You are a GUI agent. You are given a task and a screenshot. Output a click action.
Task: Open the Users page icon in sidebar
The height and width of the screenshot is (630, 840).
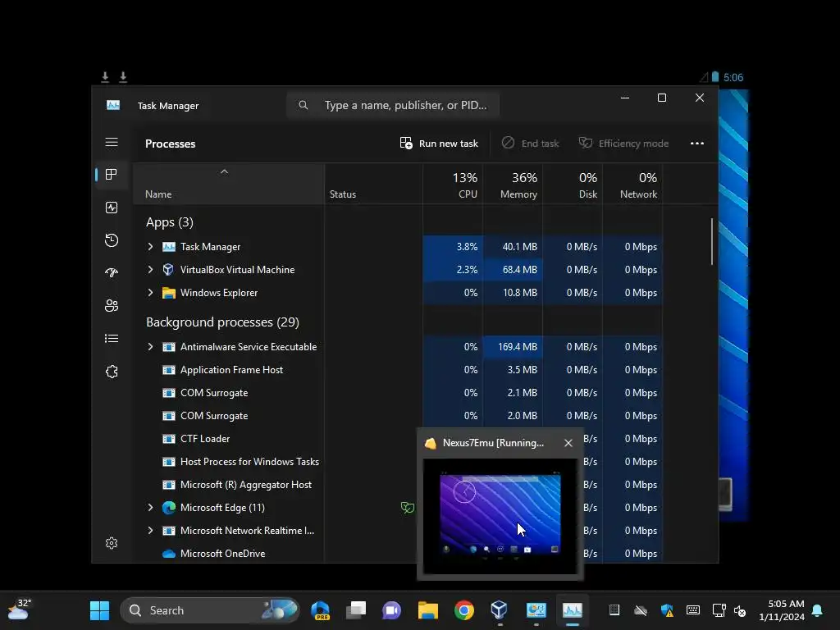click(x=112, y=306)
